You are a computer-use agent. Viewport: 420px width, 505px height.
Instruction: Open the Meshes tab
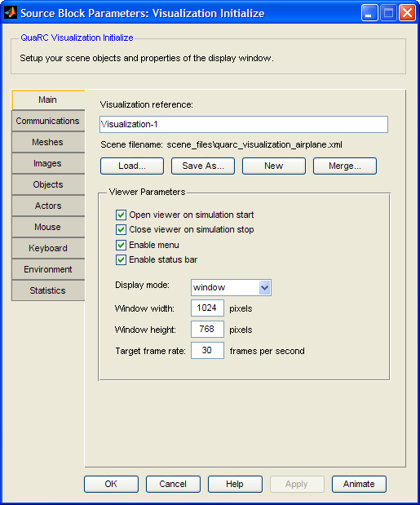click(x=48, y=142)
